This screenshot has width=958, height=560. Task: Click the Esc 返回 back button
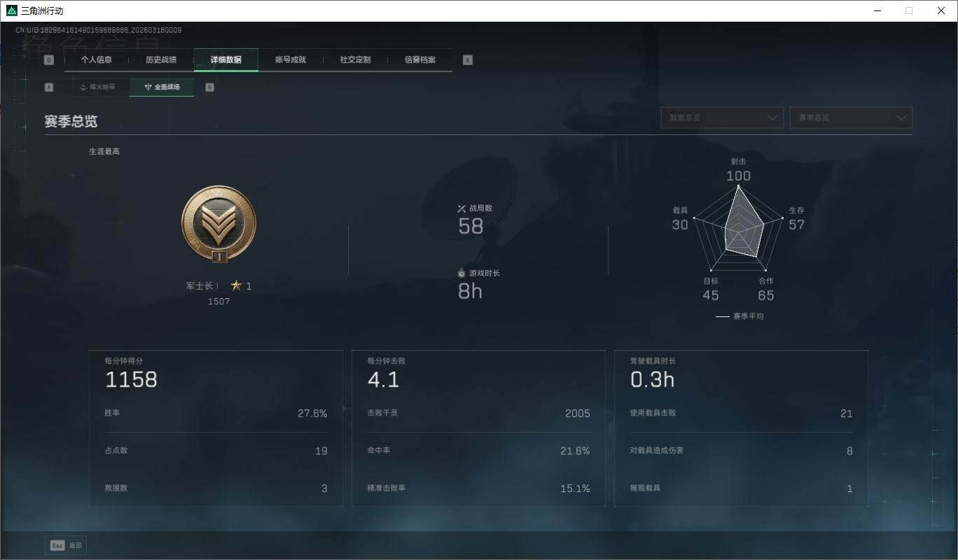pyautogui.click(x=66, y=545)
